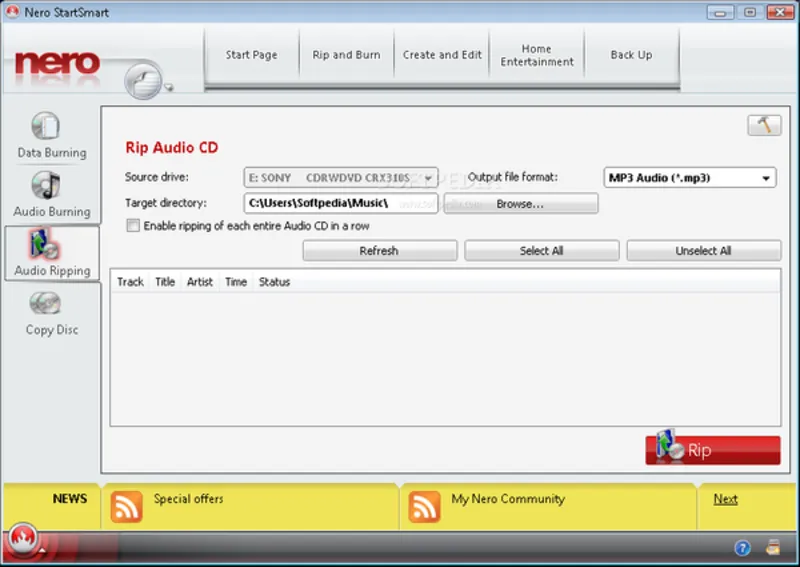The height and width of the screenshot is (567, 800).
Task: Click the Refresh button
Action: [x=379, y=251]
